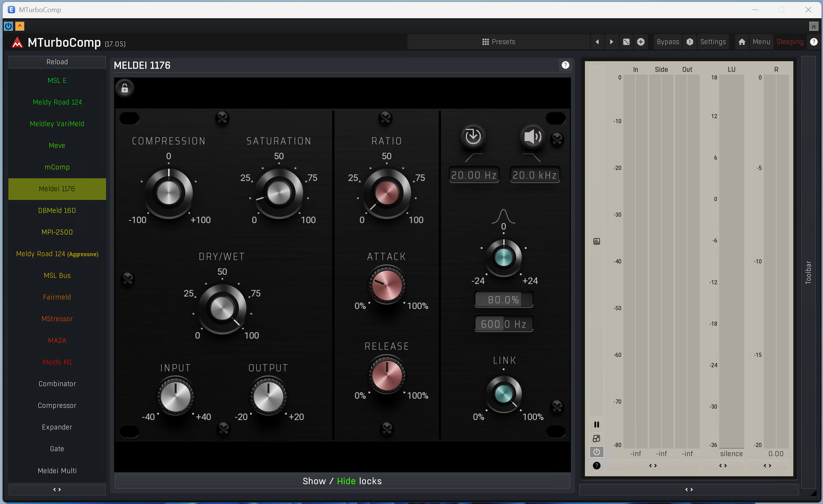This screenshot has width=823, height=504.
Task: Open MELDEI 1176 panel help icon
Action: (566, 65)
